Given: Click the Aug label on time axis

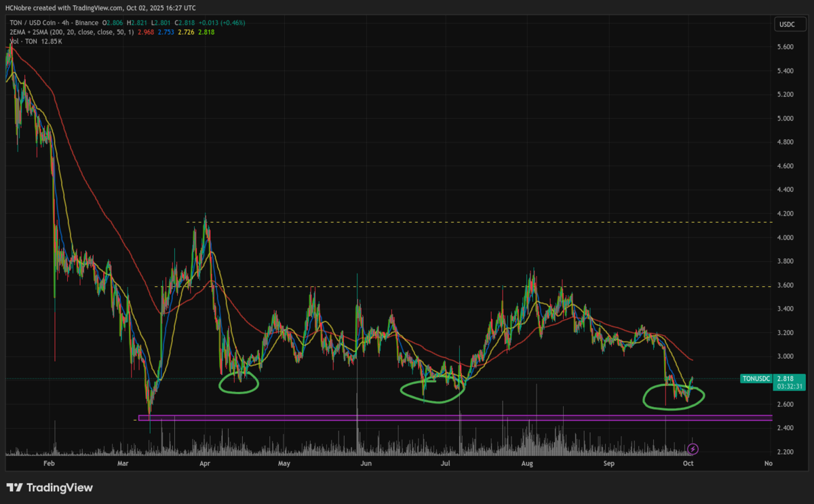Looking at the screenshot, I should (x=526, y=464).
